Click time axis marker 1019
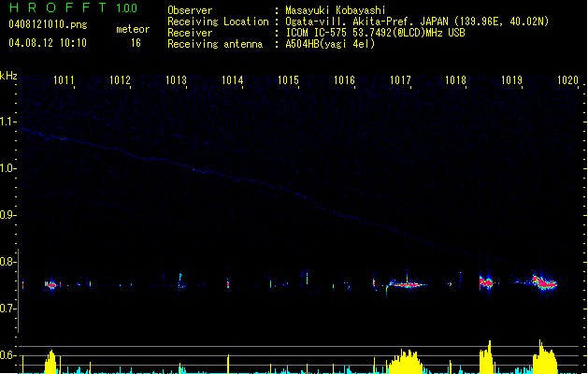588x374 pixels. 512,80
